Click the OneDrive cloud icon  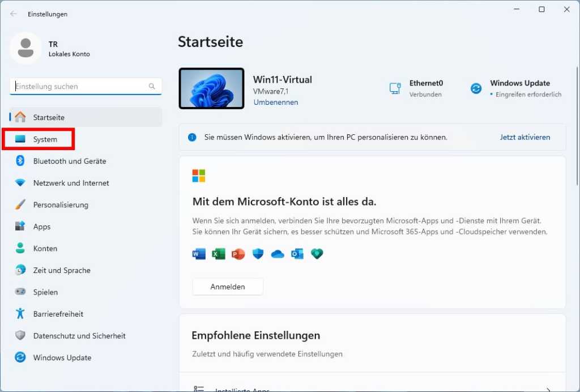pyautogui.click(x=277, y=254)
